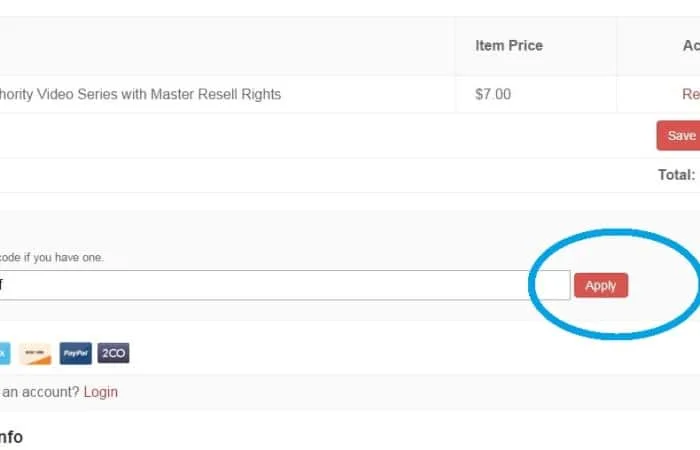Choose the 2CO payment icon
Image resolution: width=700 pixels, height=450 pixels.
pos(113,353)
